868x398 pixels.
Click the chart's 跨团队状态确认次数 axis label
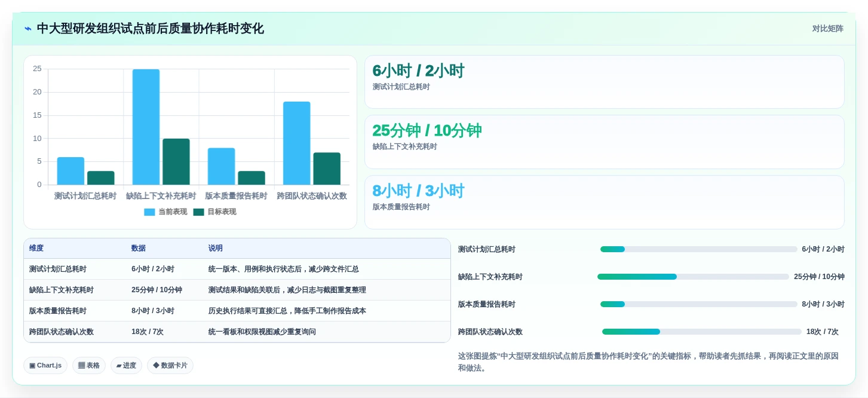coord(312,196)
